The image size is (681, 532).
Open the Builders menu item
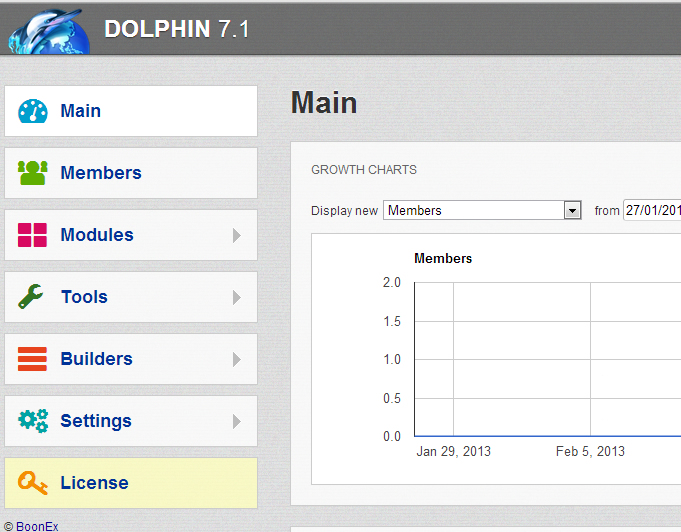point(131,359)
